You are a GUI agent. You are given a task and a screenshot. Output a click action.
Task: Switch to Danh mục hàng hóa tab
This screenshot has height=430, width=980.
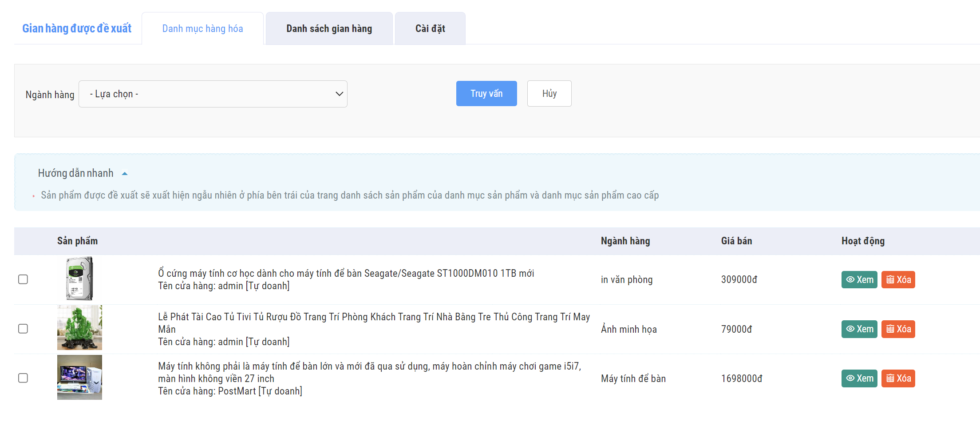(202, 29)
